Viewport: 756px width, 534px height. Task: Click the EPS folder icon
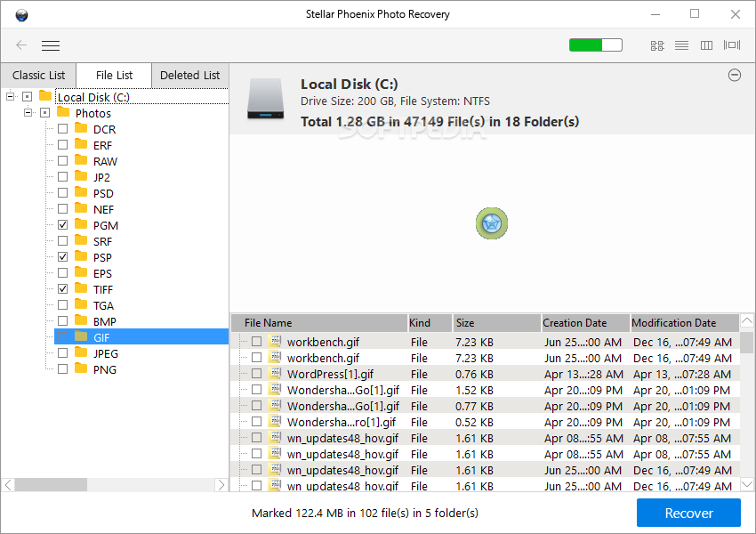pyautogui.click(x=81, y=272)
